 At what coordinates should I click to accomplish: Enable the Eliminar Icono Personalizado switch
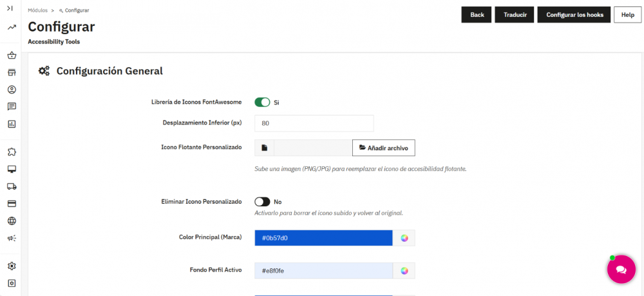pyautogui.click(x=262, y=202)
